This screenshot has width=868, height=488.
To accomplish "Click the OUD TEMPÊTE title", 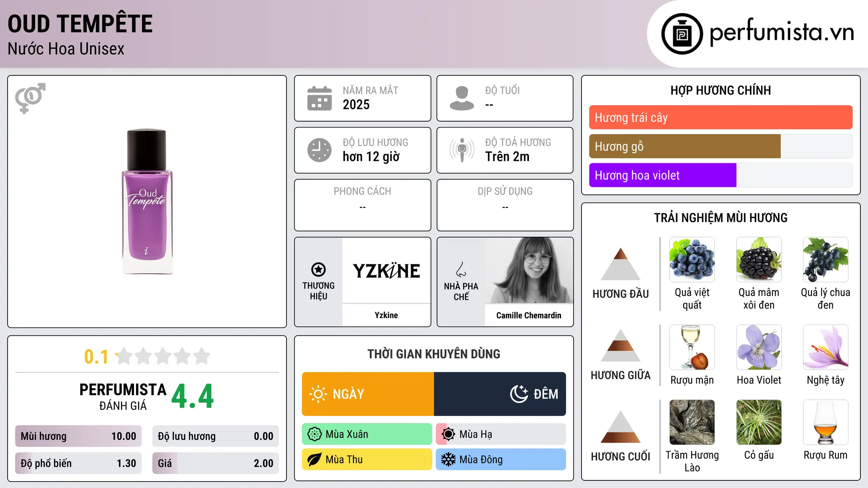I will pyautogui.click(x=80, y=23).
